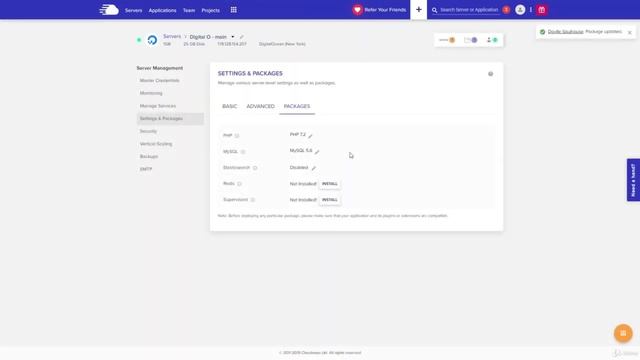Click server link in Package updated notification
Image resolution: width=640 pixels, height=360 pixels.
565,32
